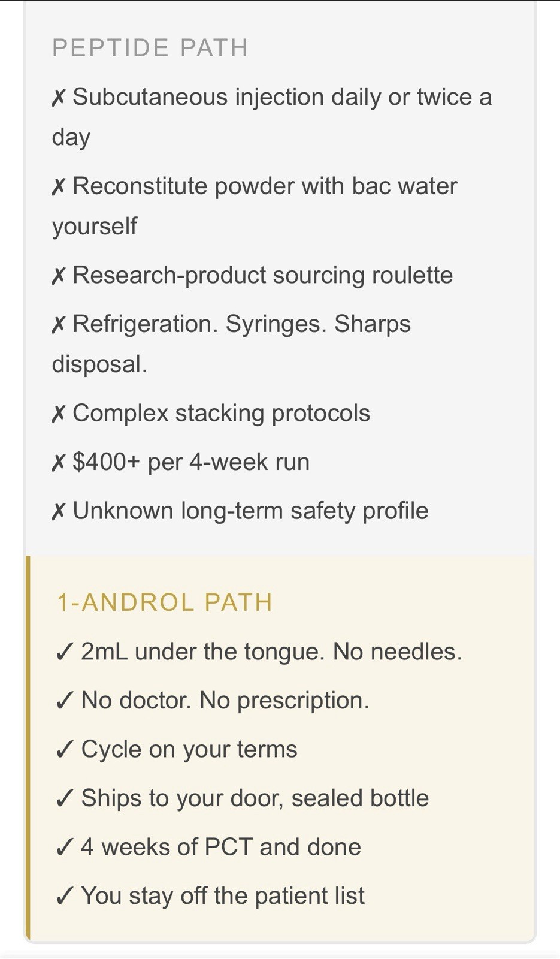This screenshot has height=959, width=560.
Task: Click the X mark next to Unknown long-term safety
Action: 58,511
